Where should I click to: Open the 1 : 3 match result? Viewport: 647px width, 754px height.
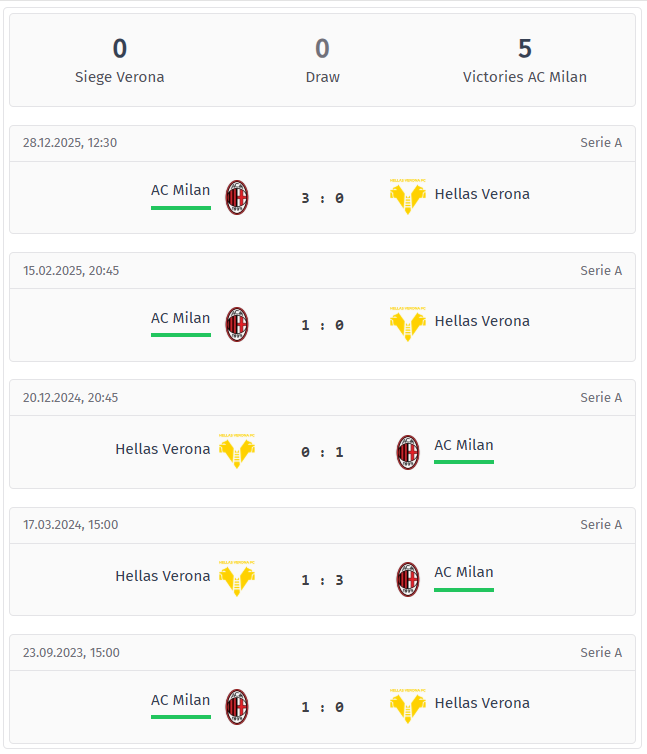click(322, 580)
